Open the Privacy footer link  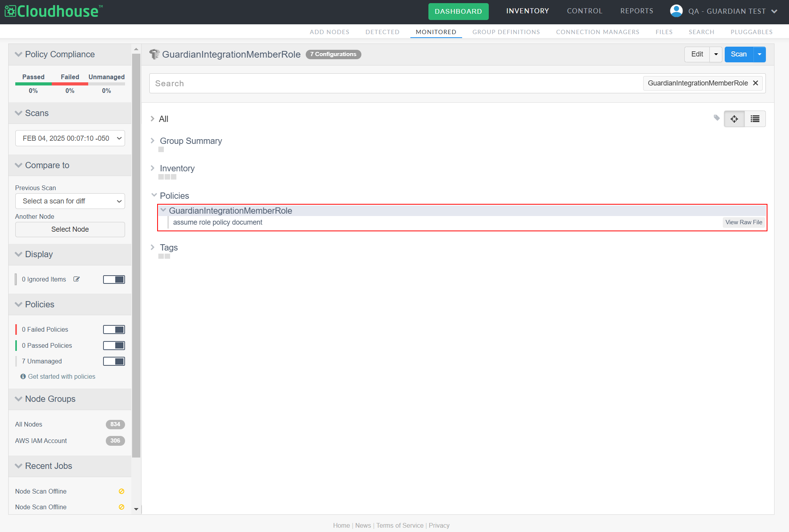pyautogui.click(x=439, y=525)
